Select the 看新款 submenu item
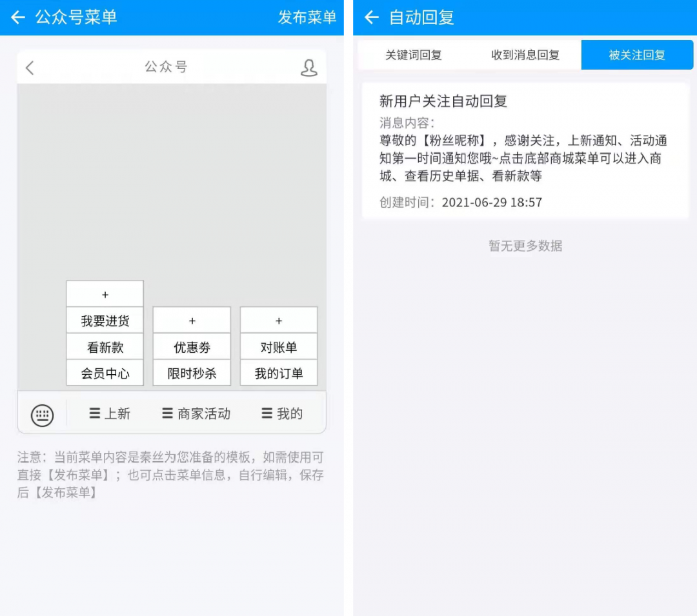Screen dimensions: 697x616 (x=105, y=346)
